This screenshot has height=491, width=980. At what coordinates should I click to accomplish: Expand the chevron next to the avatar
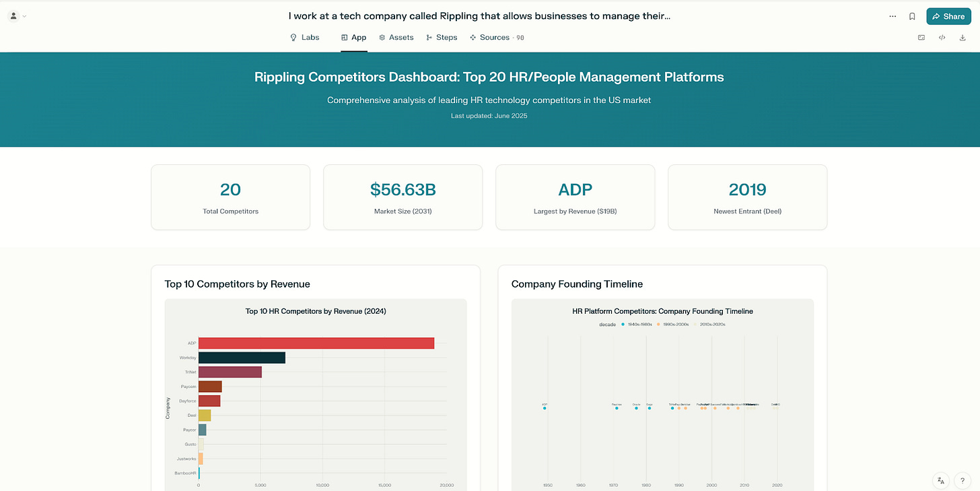24,16
